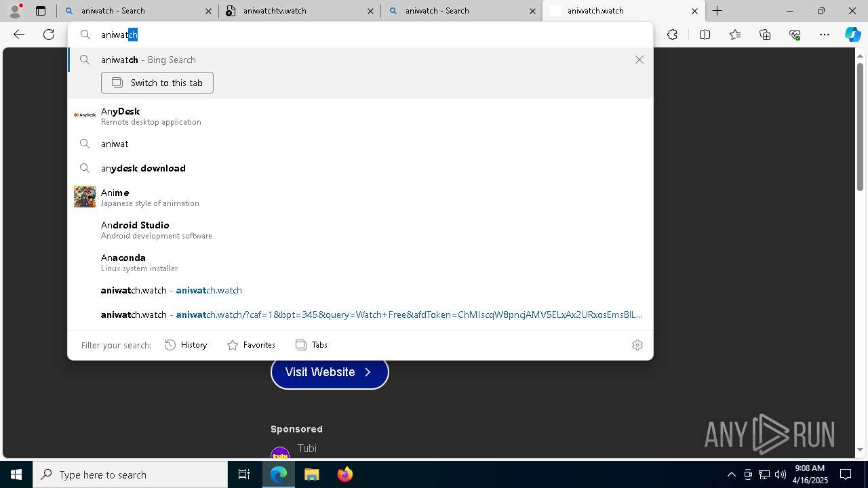Open address bar suggestion settings gear
Screen dimensions: 868x488
(637, 345)
